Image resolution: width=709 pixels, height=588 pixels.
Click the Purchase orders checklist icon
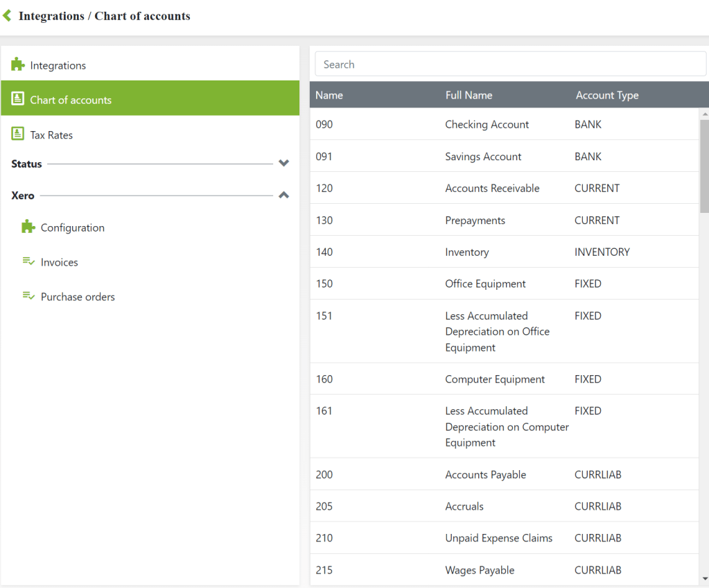28,296
